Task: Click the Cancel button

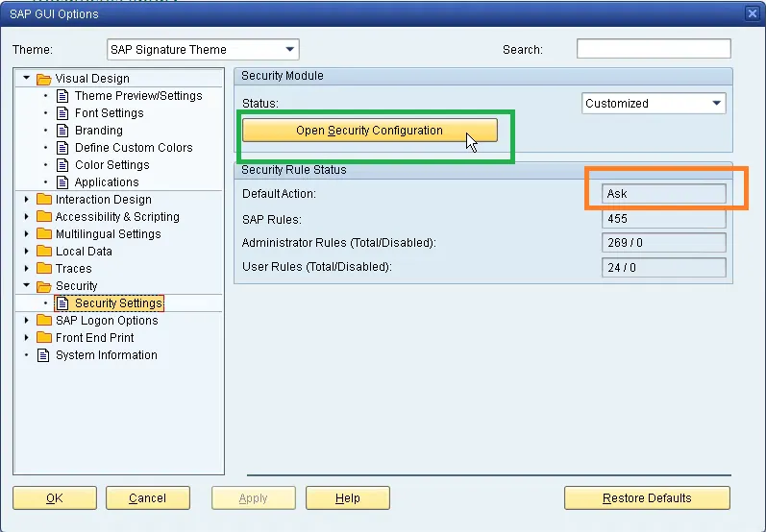Action: (x=148, y=497)
